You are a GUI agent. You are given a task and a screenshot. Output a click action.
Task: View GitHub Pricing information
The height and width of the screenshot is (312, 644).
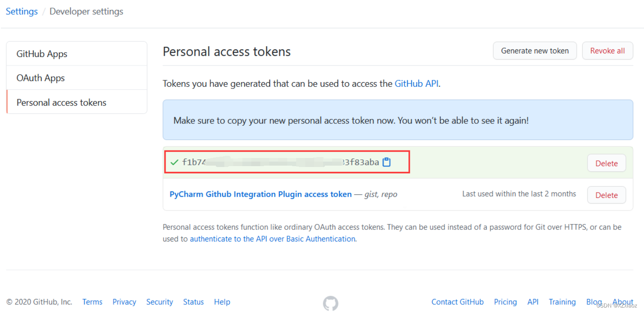(x=505, y=302)
